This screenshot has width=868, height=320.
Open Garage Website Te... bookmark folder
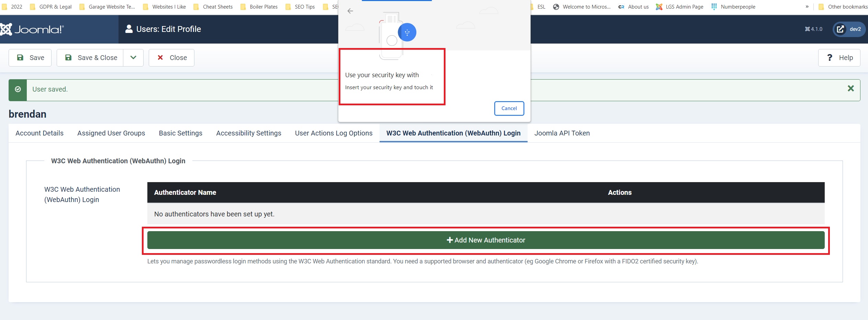point(108,7)
